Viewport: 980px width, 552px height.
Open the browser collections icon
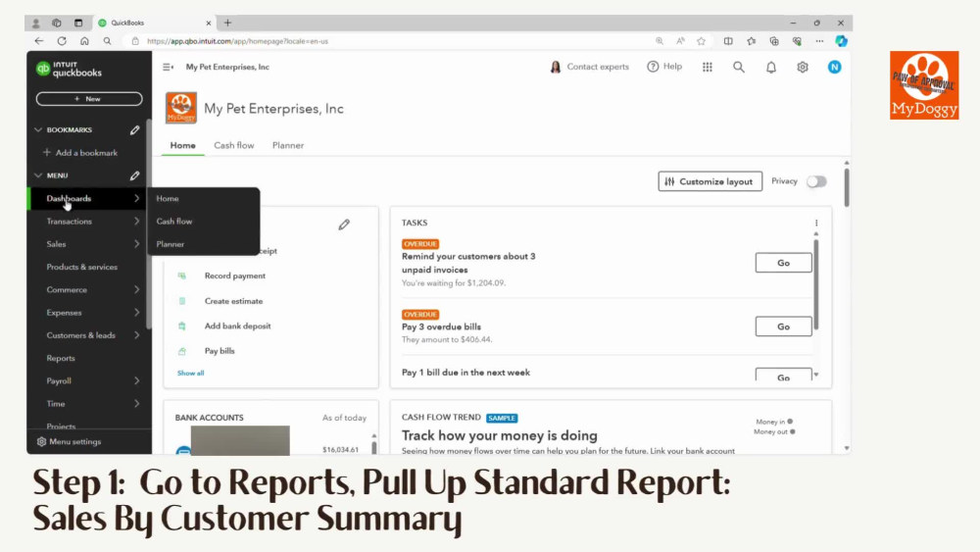pyautogui.click(x=774, y=41)
